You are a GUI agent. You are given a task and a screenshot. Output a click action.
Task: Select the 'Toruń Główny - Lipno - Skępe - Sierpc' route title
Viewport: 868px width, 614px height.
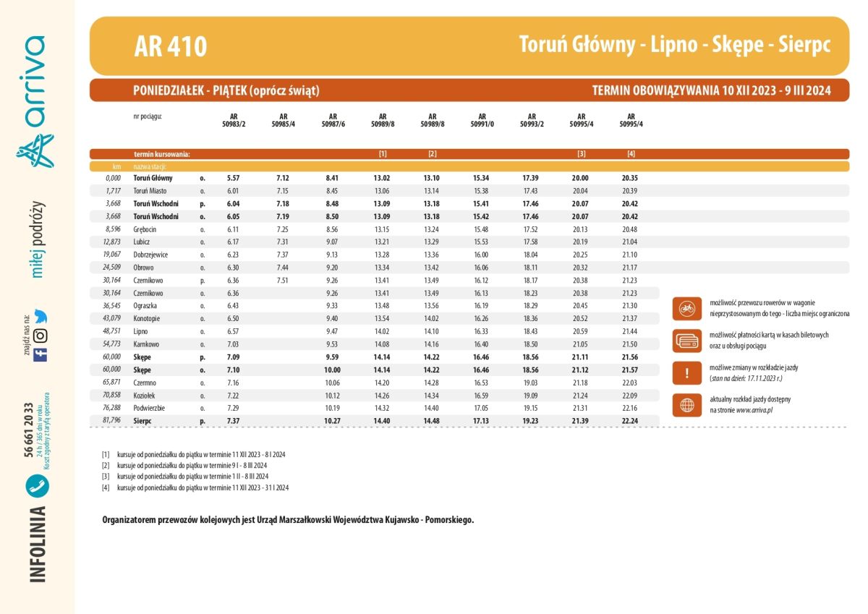(675, 45)
